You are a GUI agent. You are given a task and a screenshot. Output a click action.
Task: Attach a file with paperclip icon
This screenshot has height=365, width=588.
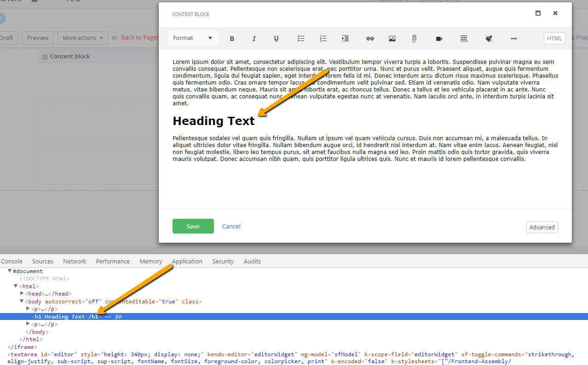pyautogui.click(x=414, y=39)
